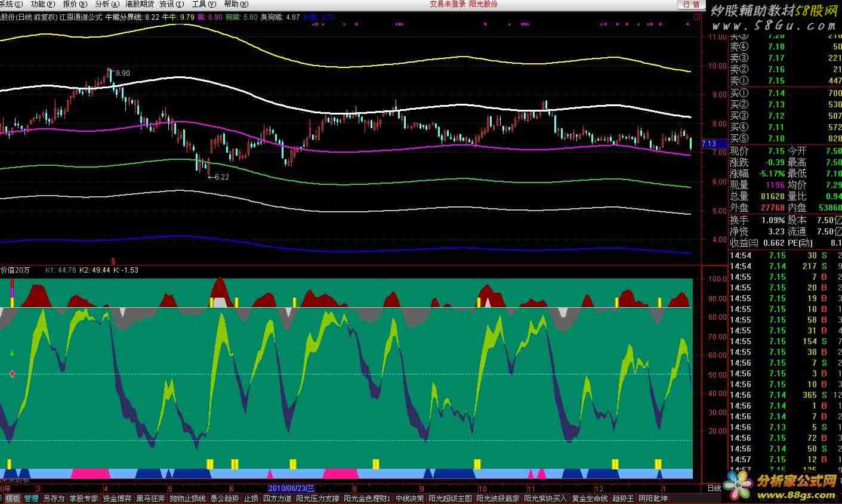Switch to the 阳光超级主图 indicator tab
This screenshot has width=842, height=504.
450,498
